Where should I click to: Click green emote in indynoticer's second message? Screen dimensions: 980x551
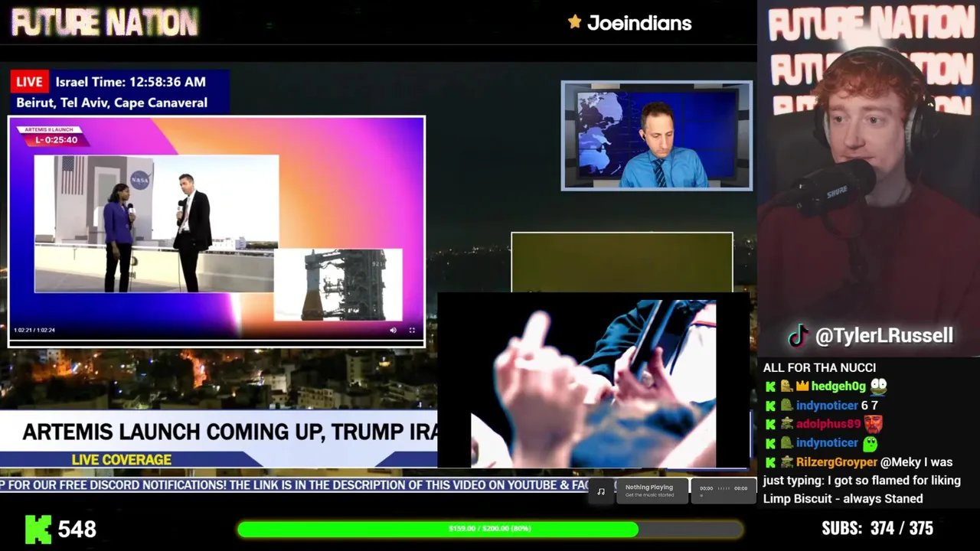pos(871,443)
